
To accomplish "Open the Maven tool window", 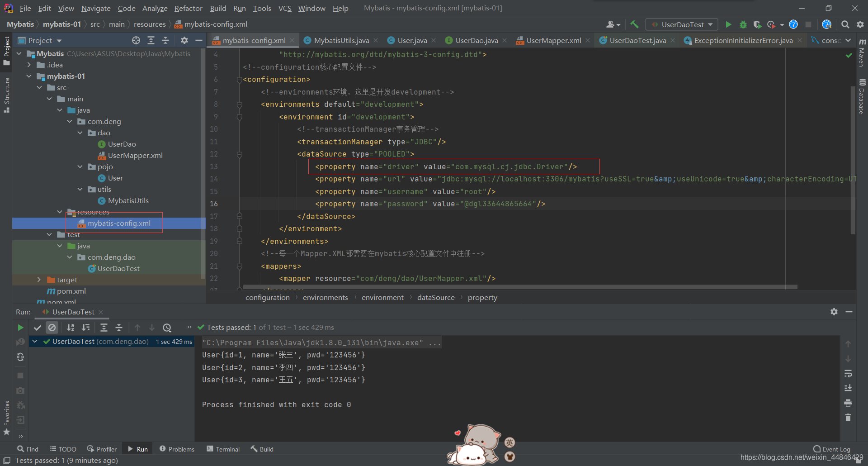I will (x=862, y=53).
